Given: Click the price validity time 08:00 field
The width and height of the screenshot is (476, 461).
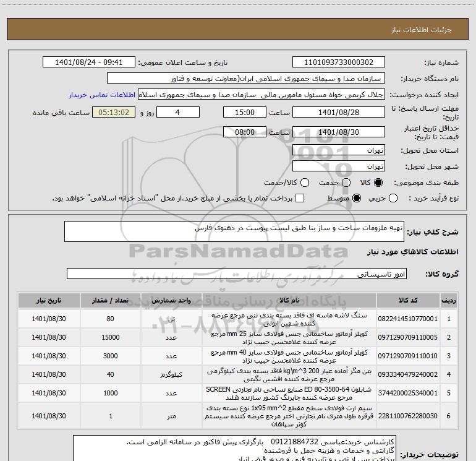Looking at the screenshot, I should click(245, 132).
